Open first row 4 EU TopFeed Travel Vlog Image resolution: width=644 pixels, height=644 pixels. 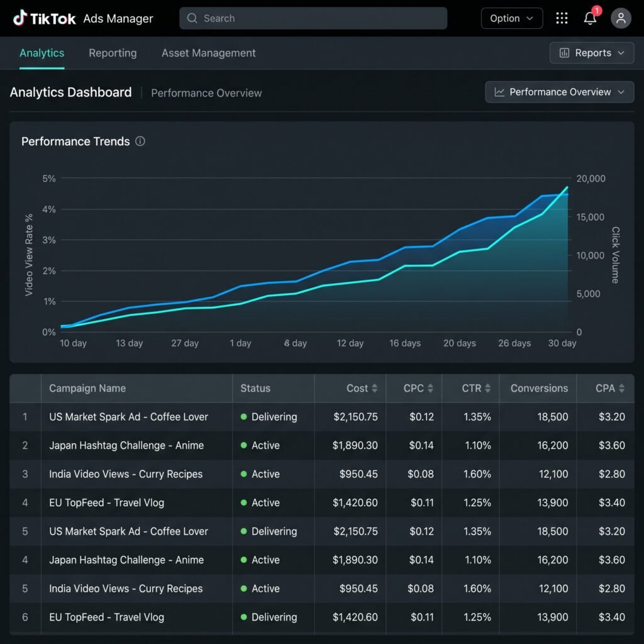click(x=106, y=502)
